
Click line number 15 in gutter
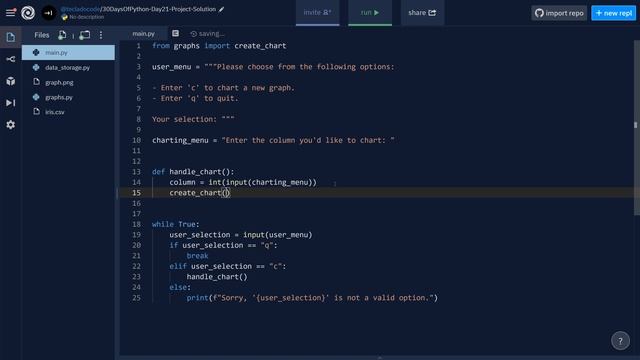pos(136,193)
